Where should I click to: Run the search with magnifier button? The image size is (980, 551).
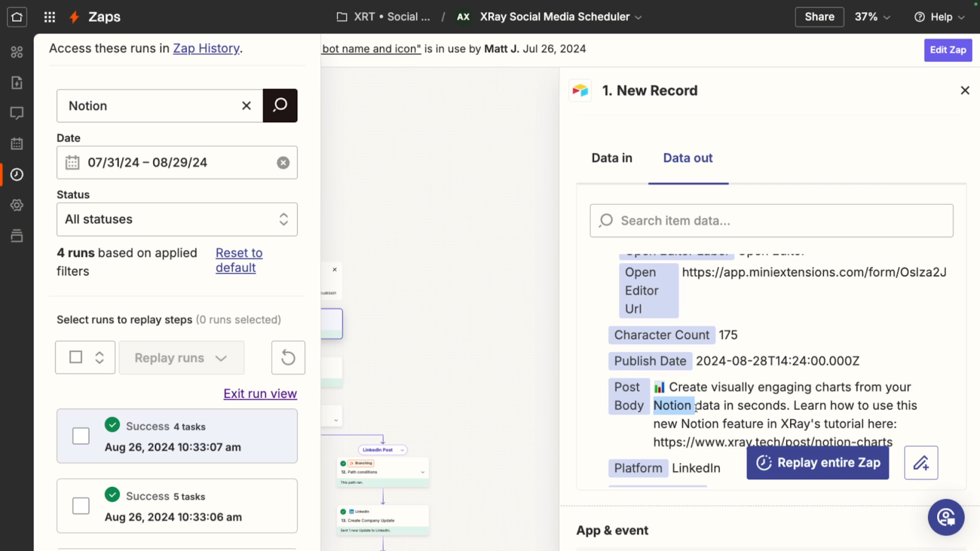point(280,105)
